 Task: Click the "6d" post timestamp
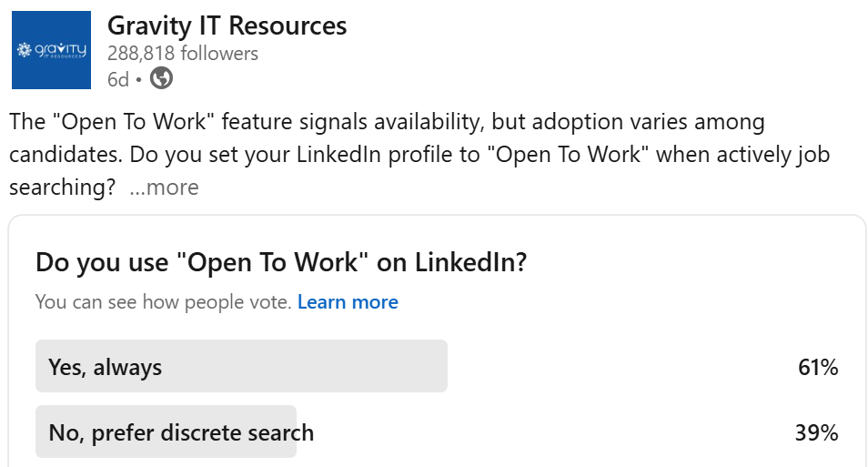(117, 79)
